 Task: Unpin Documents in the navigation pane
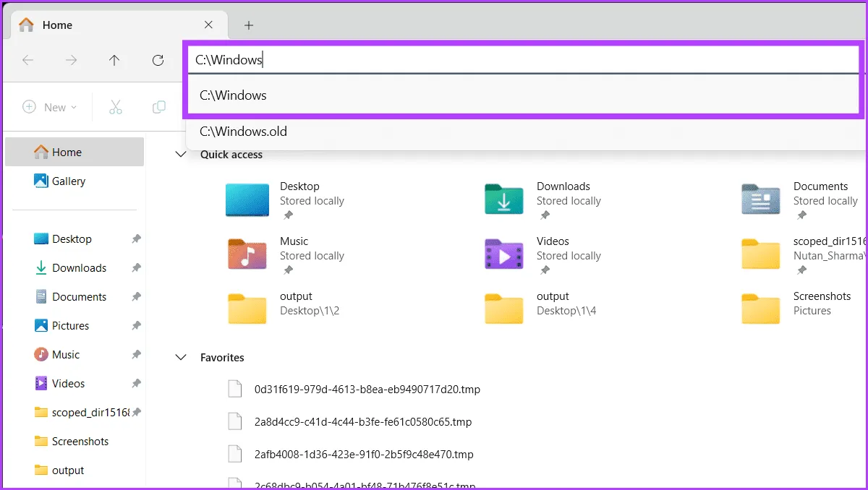point(136,296)
